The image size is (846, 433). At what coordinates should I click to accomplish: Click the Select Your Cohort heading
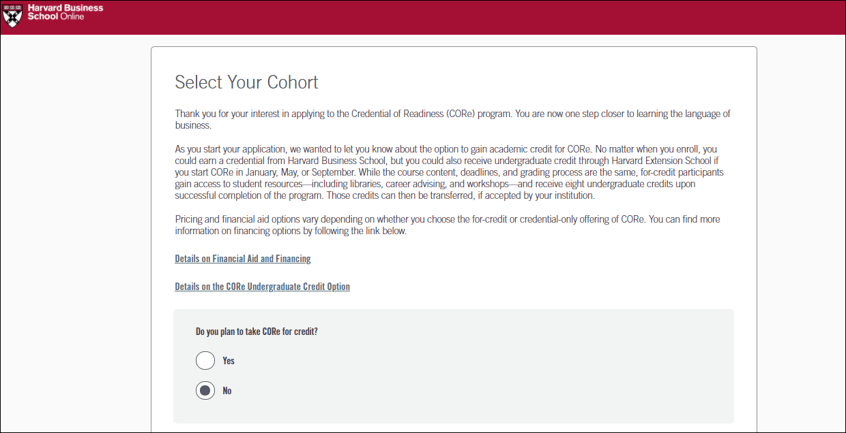[x=247, y=82]
